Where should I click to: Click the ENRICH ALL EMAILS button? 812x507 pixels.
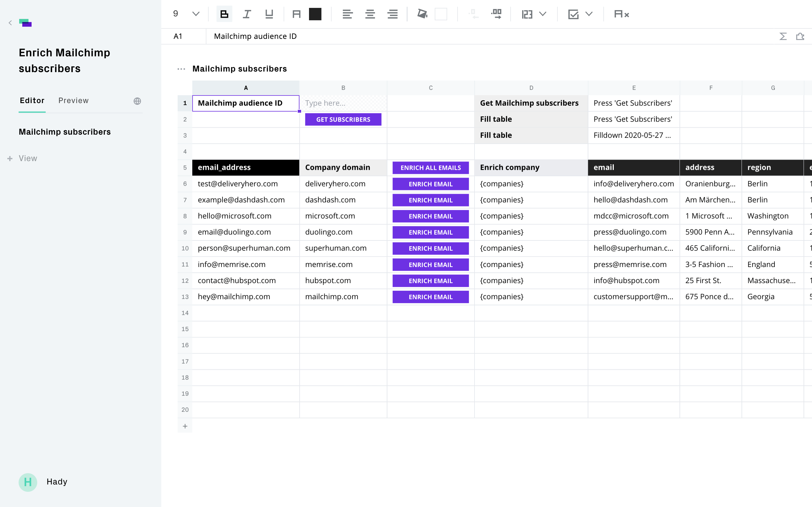click(431, 168)
